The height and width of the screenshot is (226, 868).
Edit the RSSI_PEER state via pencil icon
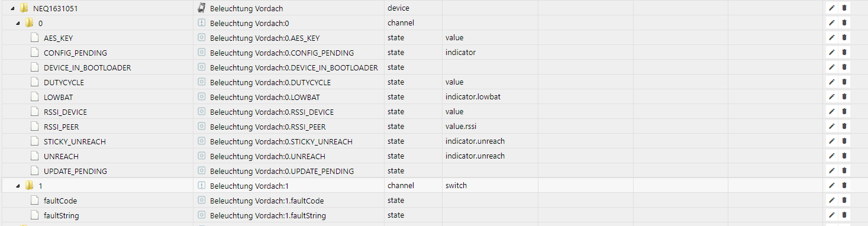pyautogui.click(x=831, y=127)
